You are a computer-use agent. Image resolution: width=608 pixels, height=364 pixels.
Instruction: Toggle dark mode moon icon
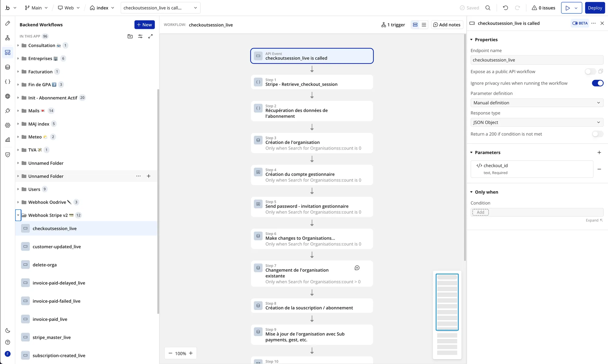point(8,331)
